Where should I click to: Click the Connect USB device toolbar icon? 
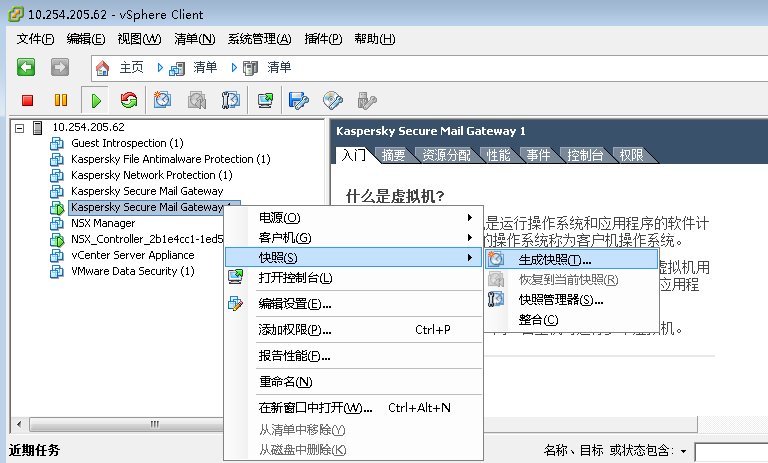pyautogui.click(x=367, y=100)
